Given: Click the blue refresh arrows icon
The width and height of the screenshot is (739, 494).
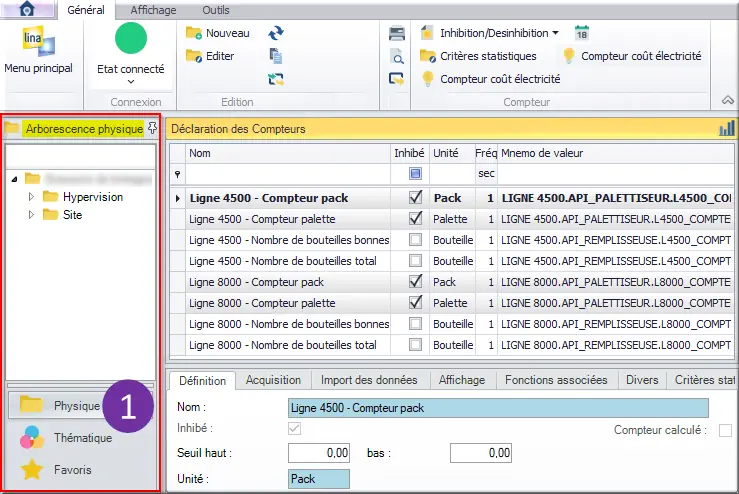Looking at the screenshot, I should pyautogui.click(x=276, y=33).
